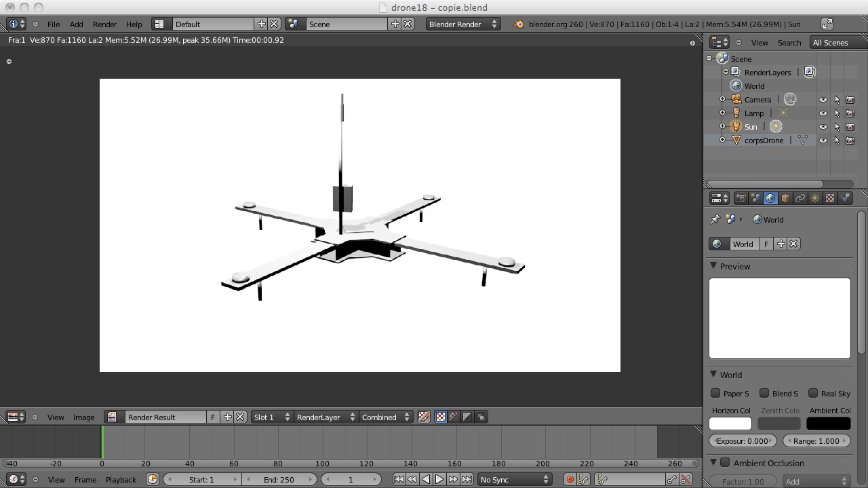Open the RenderLayer dropdown
Viewport: 868px width, 488px height.
325,417
